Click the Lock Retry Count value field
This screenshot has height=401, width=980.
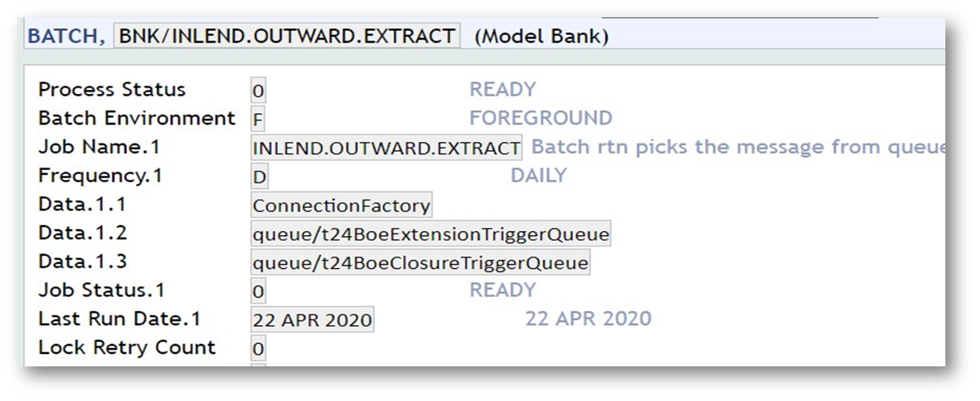258,349
